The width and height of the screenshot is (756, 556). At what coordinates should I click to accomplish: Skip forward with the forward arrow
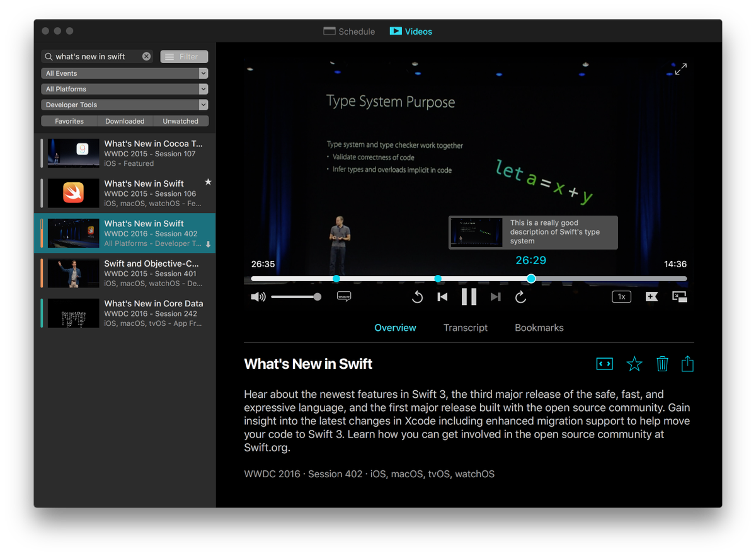coord(520,297)
